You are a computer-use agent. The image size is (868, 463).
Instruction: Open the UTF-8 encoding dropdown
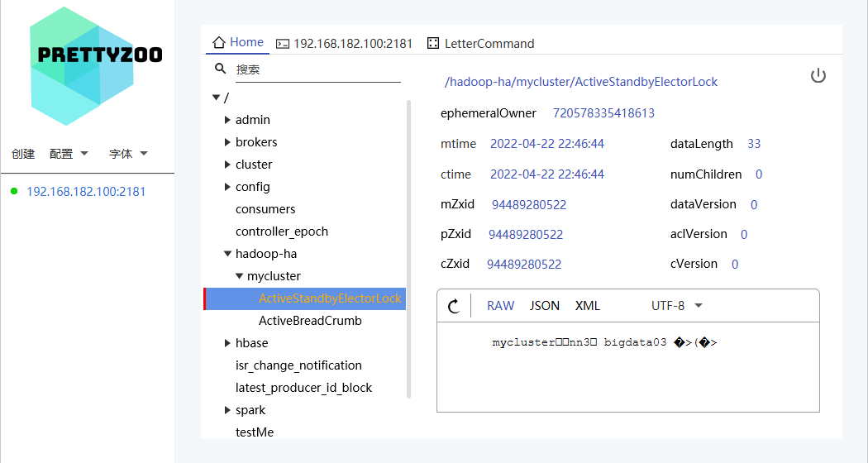pyautogui.click(x=676, y=306)
